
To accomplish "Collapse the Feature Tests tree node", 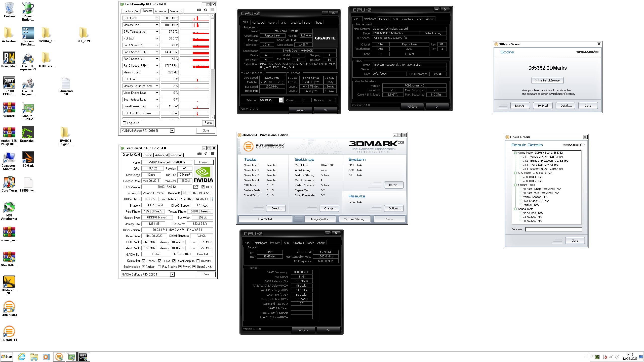I will pos(515,185).
